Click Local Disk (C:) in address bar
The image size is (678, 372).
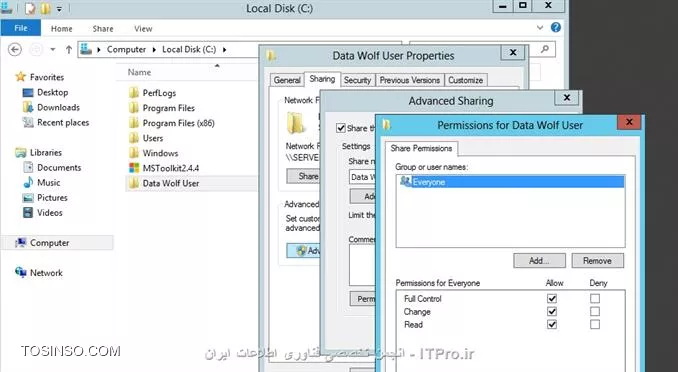[189, 49]
